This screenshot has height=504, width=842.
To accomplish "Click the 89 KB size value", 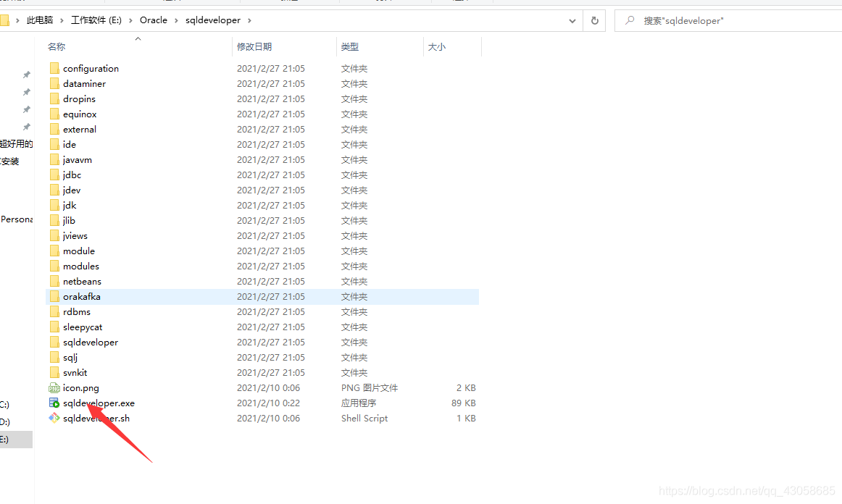I will (x=464, y=403).
